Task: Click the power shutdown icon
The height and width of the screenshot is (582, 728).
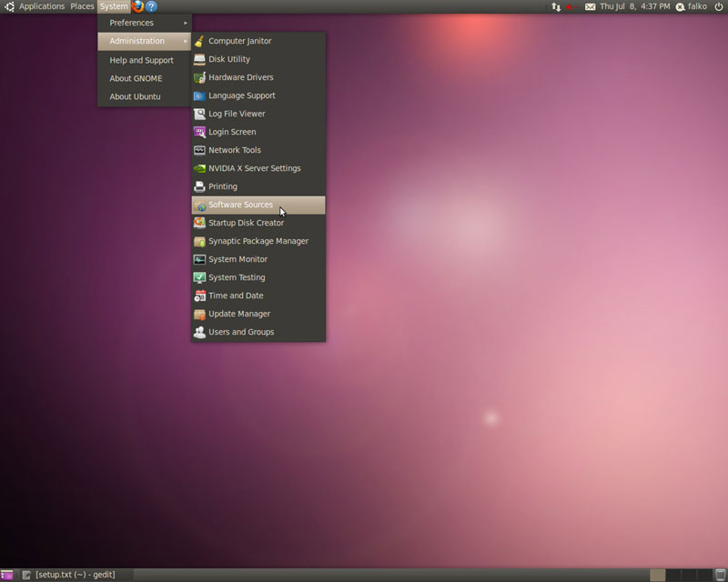Action: 719,6
